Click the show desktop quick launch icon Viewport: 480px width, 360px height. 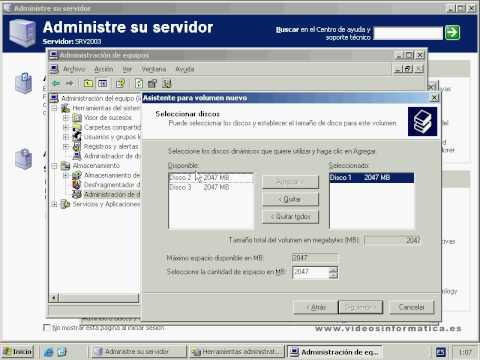pos(62,352)
